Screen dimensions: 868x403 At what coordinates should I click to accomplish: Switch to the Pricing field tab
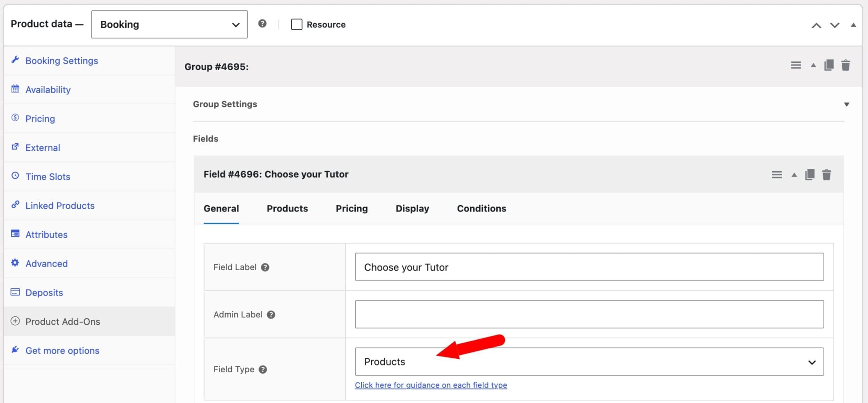click(352, 208)
